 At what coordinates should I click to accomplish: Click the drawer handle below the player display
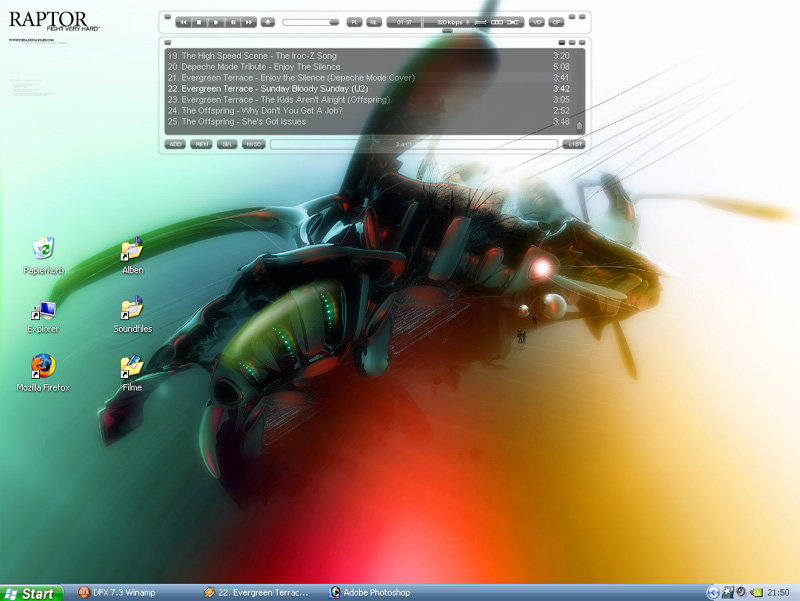447,31
